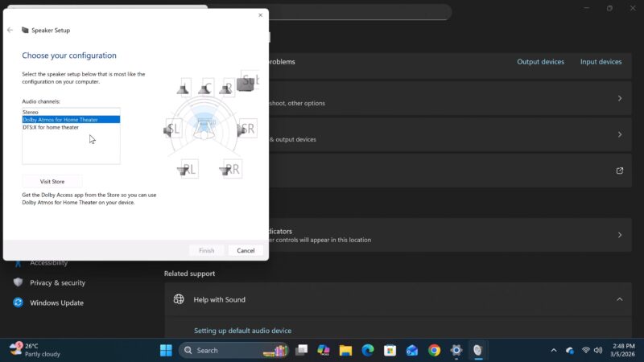Click the Visit Store button

(52, 181)
